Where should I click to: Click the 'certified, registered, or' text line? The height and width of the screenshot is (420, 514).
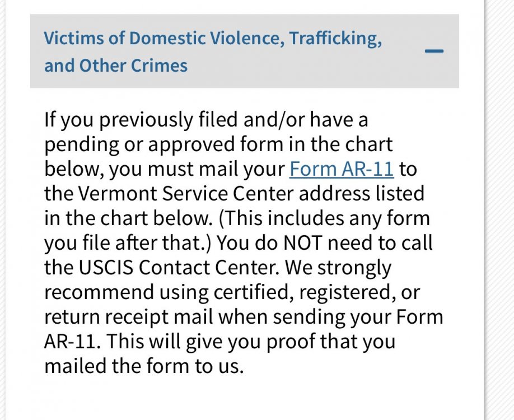tap(317, 293)
